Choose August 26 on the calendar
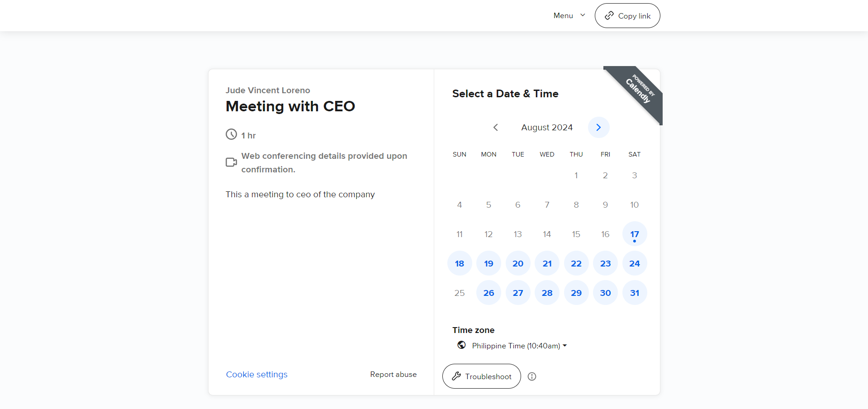The width and height of the screenshot is (868, 409). 489,293
